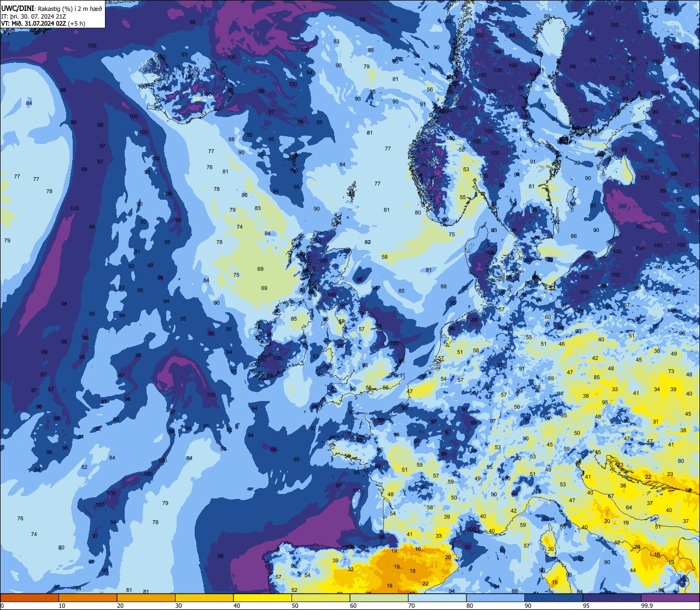Click the legend tick label '40'
Screen dimensions: 700x610
click(237, 606)
